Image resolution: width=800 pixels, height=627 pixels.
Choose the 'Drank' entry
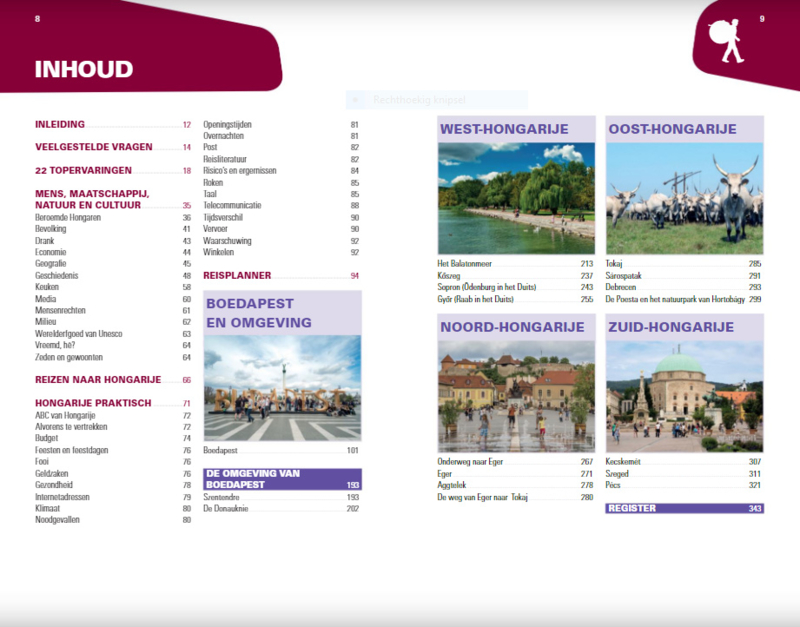(x=113, y=241)
